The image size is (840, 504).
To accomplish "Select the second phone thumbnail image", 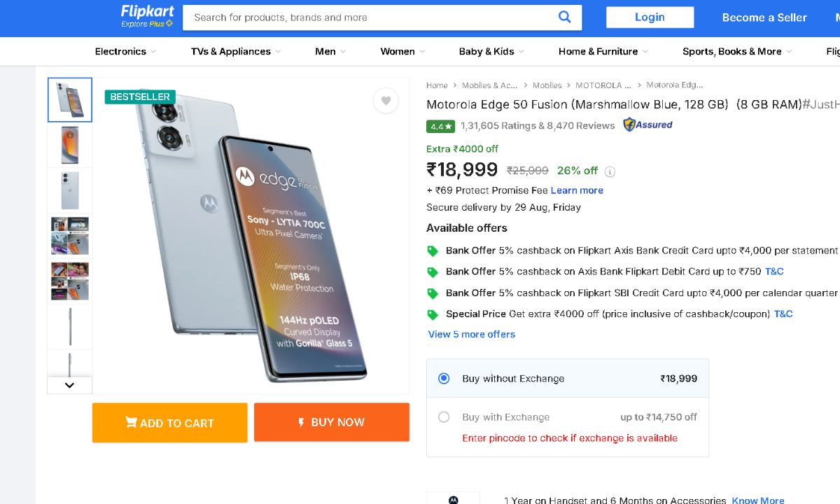I will pos(69,145).
